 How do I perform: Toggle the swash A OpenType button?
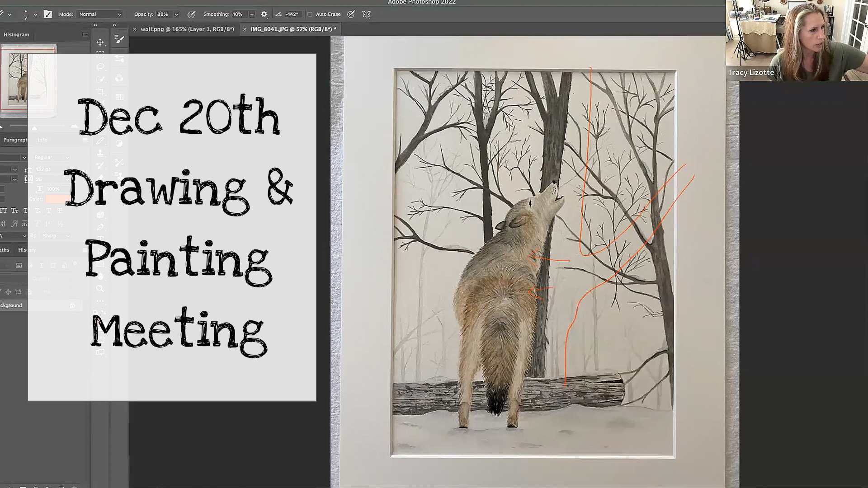[14, 224]
